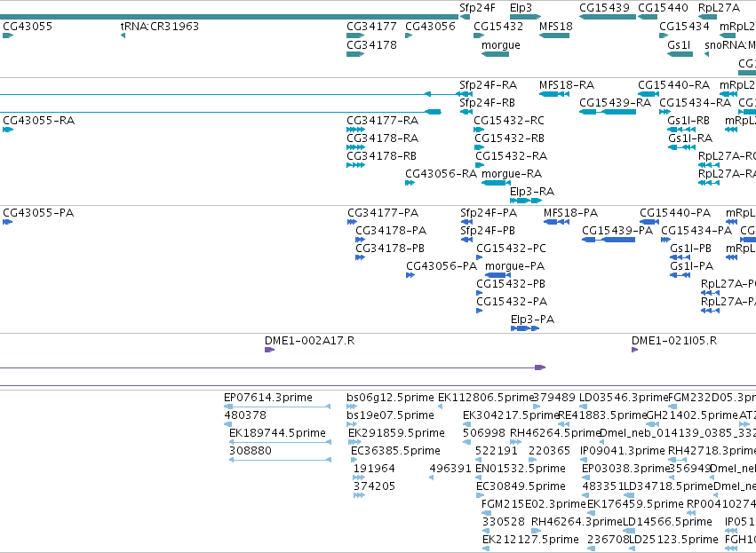
Task: Select the EN01532.5prime EST label
Action: pyautogui.click(x=521, y=469)
